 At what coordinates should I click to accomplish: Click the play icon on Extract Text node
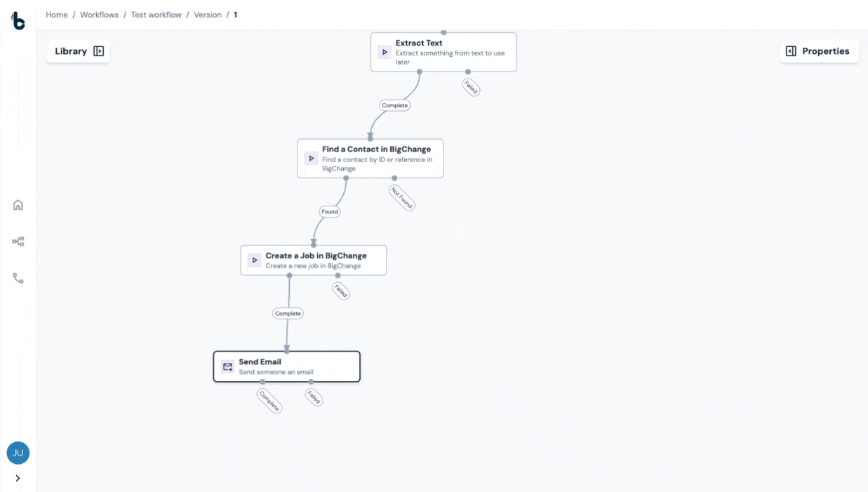(x=385, y=52)
